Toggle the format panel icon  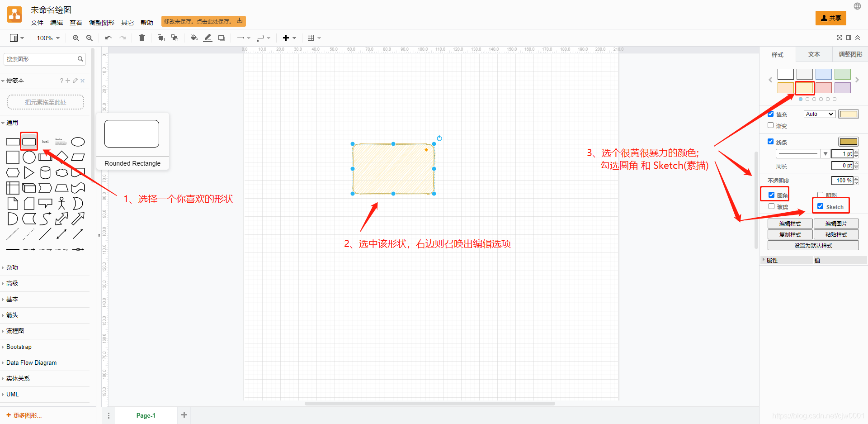click(x=849, y=38)
